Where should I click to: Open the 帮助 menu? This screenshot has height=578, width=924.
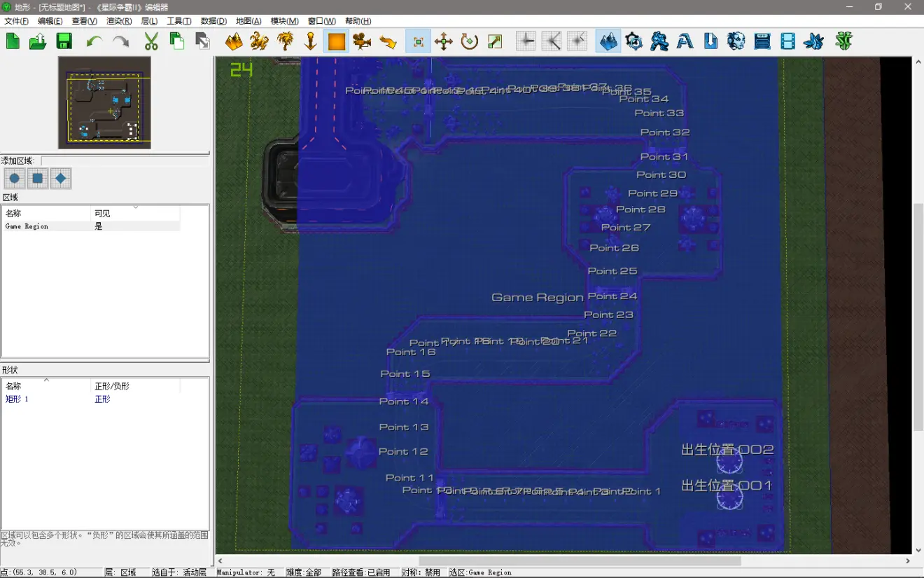point(358,21)
